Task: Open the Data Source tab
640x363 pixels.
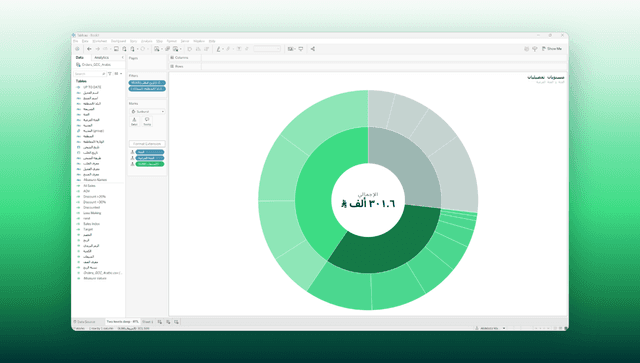Action: click(84, 322)
